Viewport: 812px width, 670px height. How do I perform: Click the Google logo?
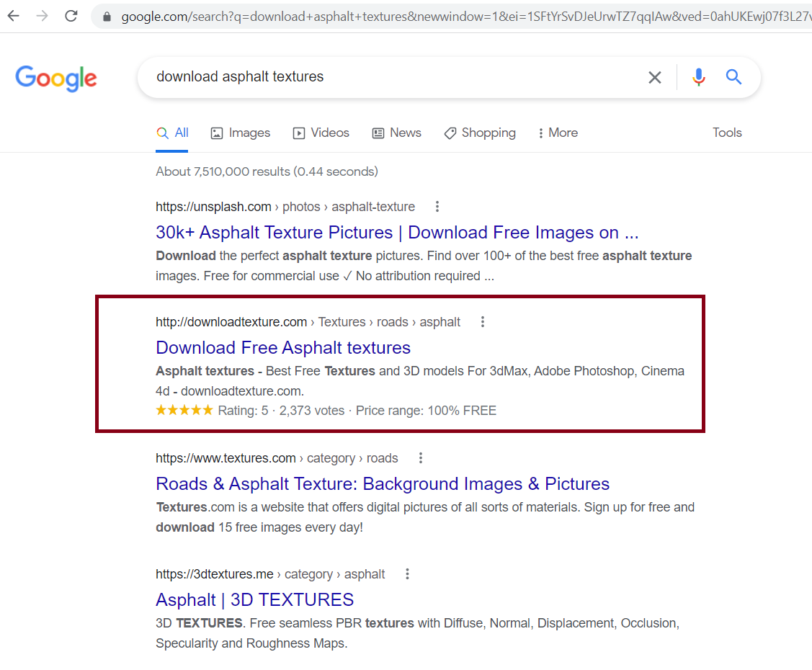(56, 79)
